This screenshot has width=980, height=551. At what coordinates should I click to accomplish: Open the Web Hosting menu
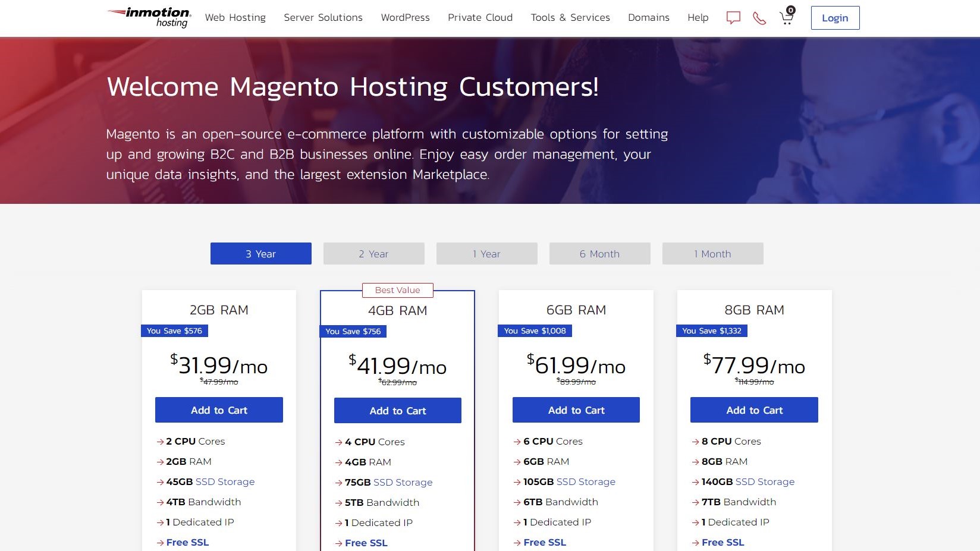tap(235, 18)
